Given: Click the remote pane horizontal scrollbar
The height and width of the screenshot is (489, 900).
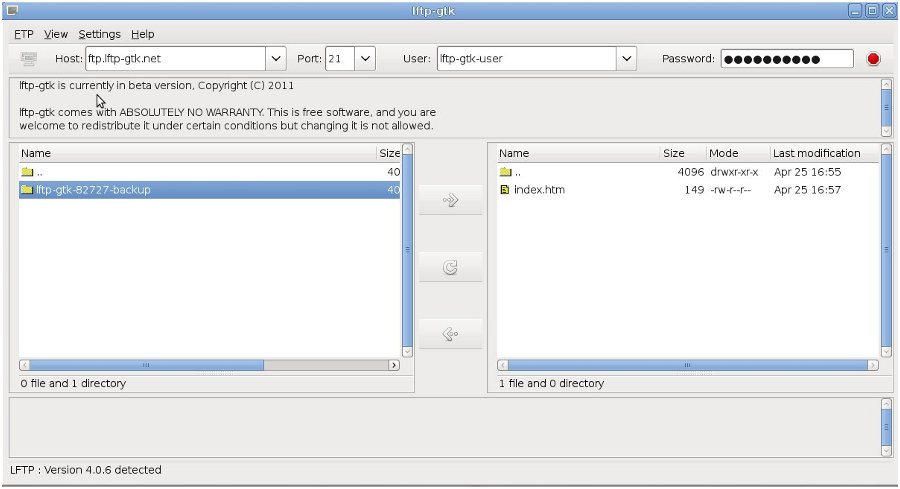Looking at the screenshot, I should click(688, 365).
